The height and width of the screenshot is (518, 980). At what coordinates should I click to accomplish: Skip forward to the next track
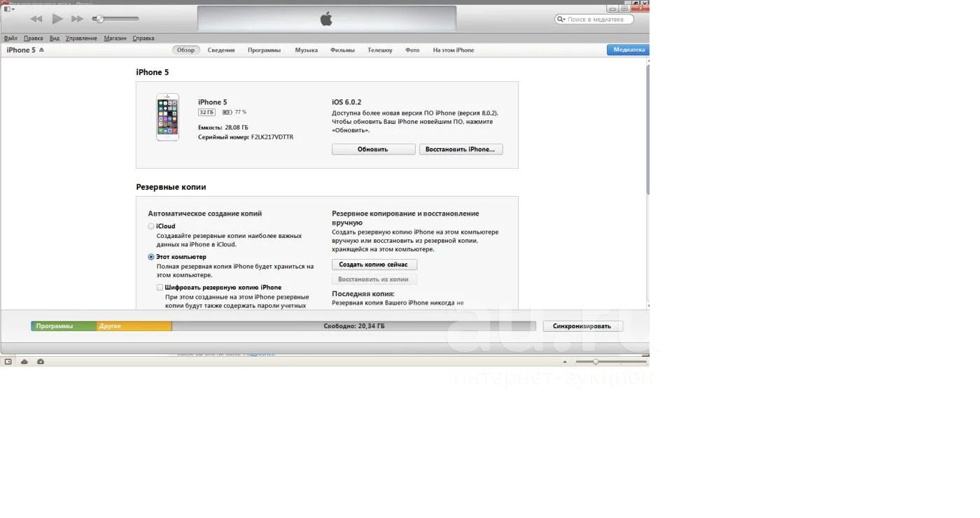pyautogui.click(x=77, y=19)
